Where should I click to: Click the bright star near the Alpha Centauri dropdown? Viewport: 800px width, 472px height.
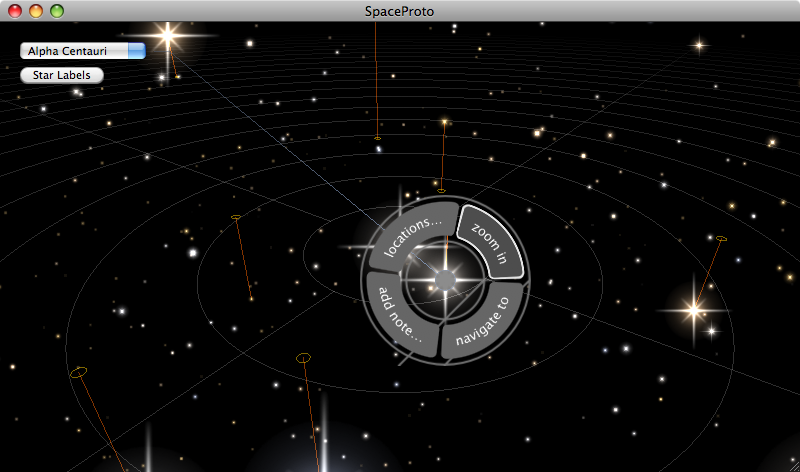tap(167, 35)
